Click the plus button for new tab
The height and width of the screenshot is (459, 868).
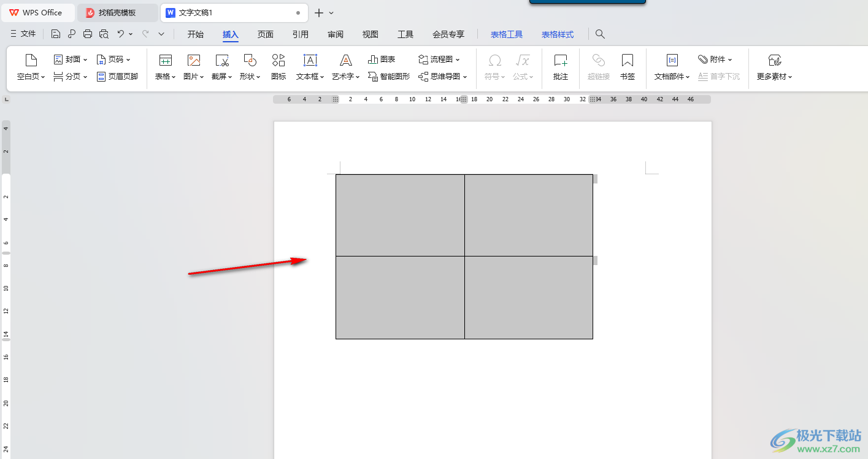pyautogui.click(x=319, y=13)
